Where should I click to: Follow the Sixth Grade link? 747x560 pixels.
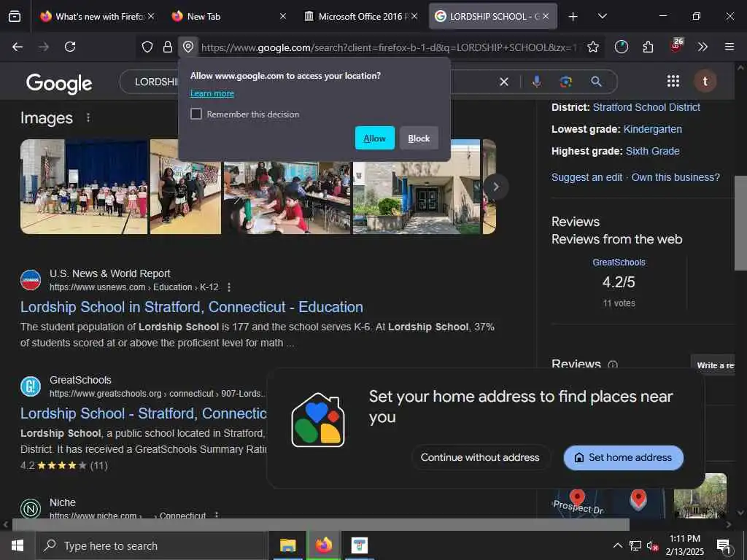(x=652, y=151)
